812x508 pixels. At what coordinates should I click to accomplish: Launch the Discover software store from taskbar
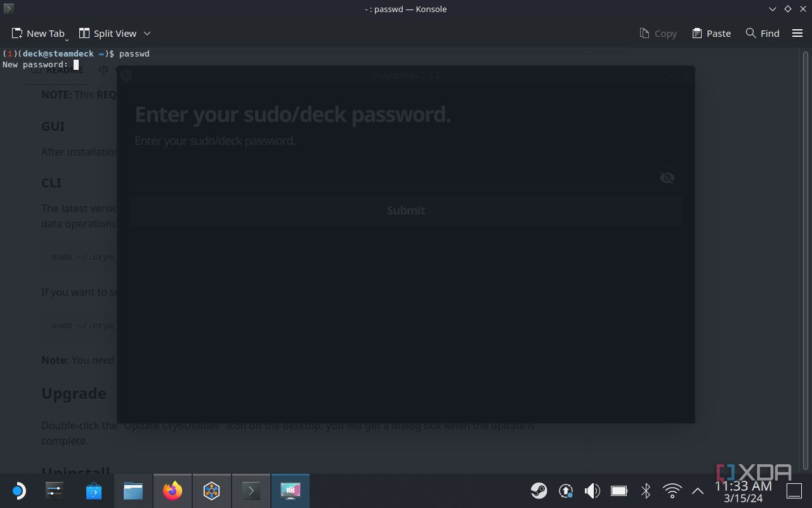pos(94,490)
